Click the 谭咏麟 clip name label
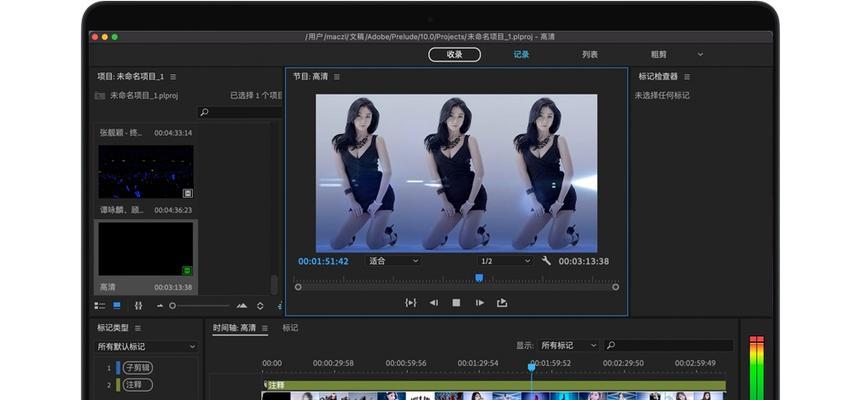 click(x=121, y=210)
